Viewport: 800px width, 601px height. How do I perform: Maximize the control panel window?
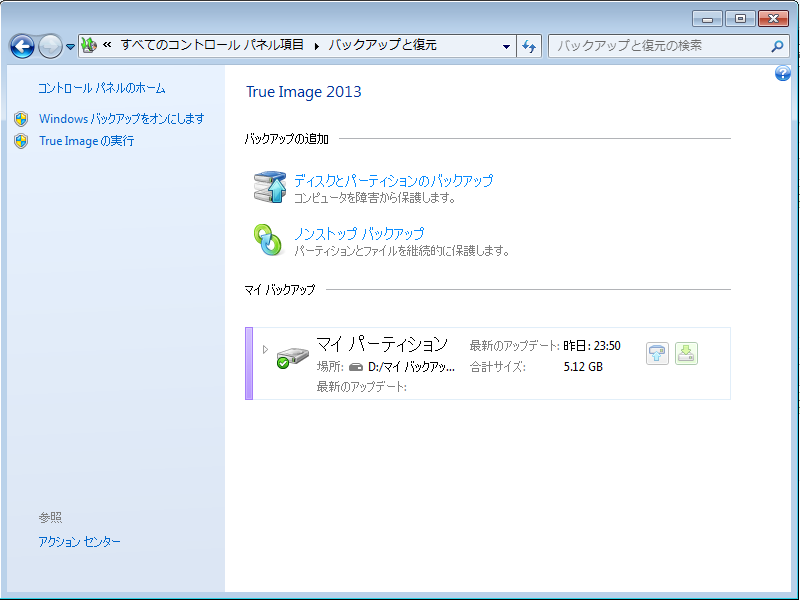(x=740, y=19)
